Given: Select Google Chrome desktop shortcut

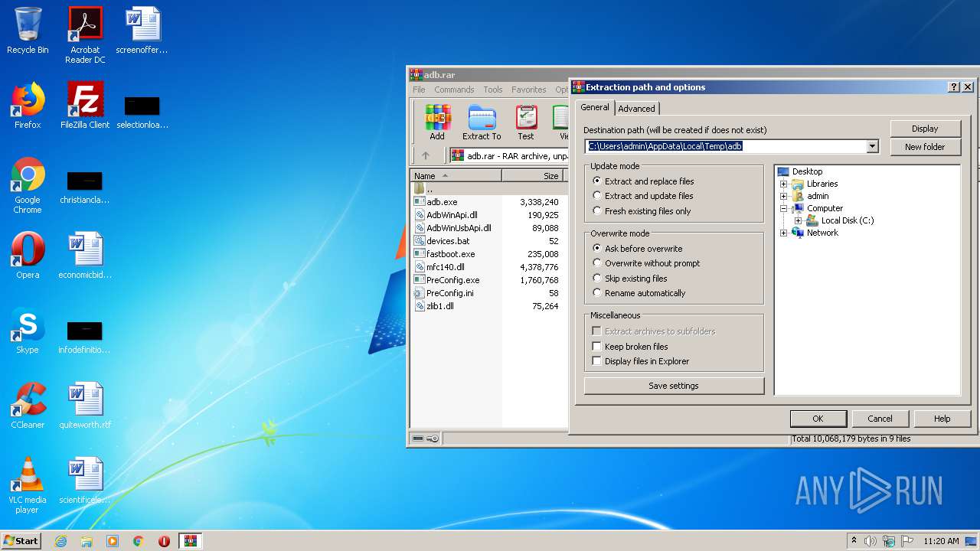Looking at the screenshot, I should pos(28,185).
